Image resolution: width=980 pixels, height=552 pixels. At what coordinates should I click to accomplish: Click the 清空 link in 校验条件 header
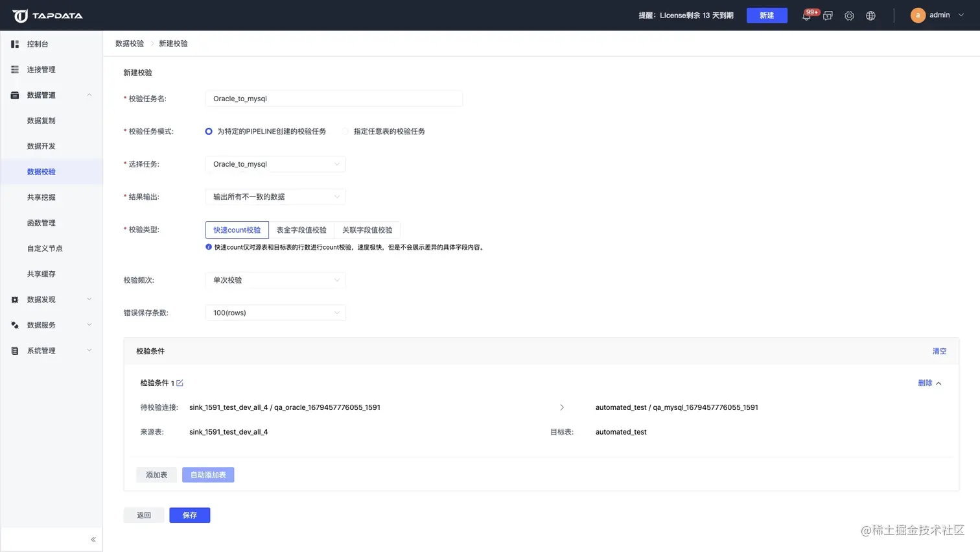(939, 352)
